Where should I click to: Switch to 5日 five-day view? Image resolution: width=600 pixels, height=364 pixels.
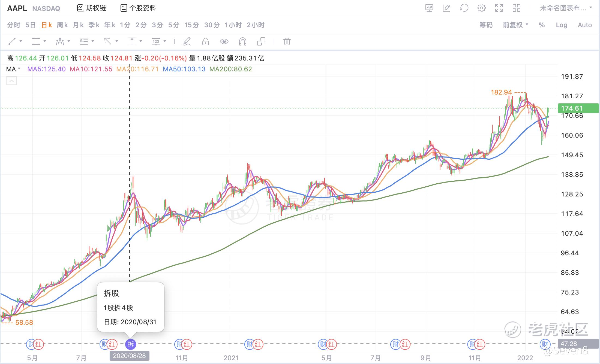coord(31,25)
